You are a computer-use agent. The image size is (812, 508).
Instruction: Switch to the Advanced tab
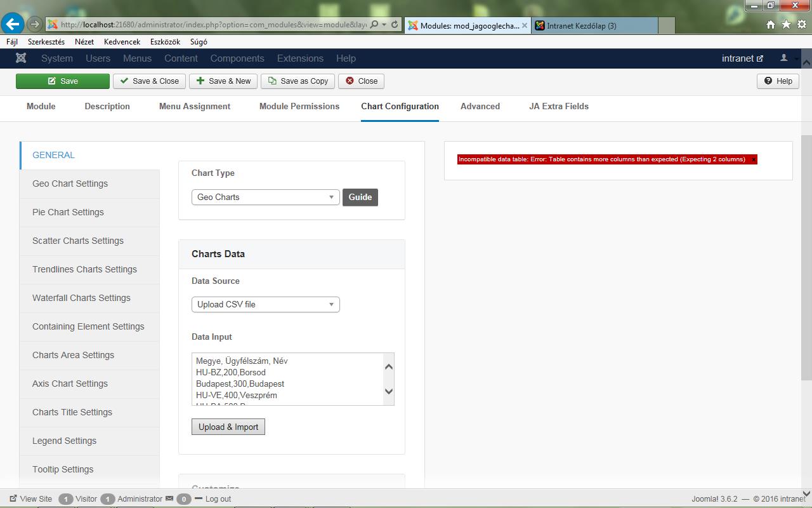(x=480, y=106)
